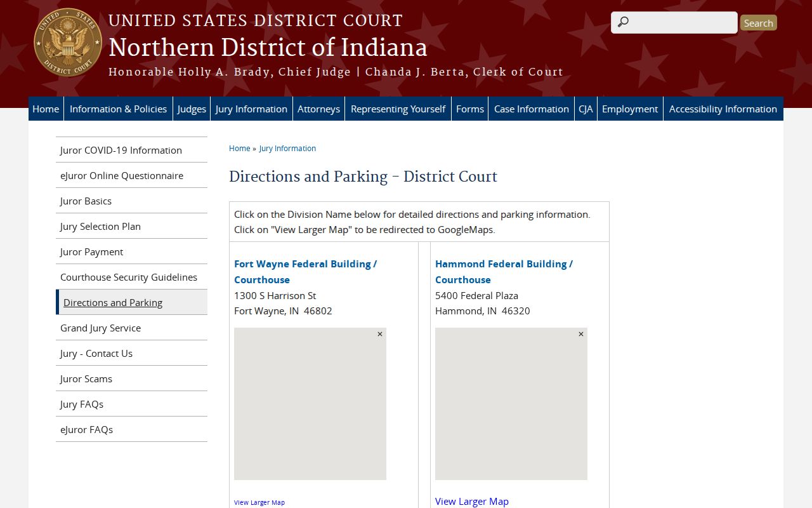Open the Attorneys menu
This screenshot has height=508, width=812.
click(x=318, y=109)
